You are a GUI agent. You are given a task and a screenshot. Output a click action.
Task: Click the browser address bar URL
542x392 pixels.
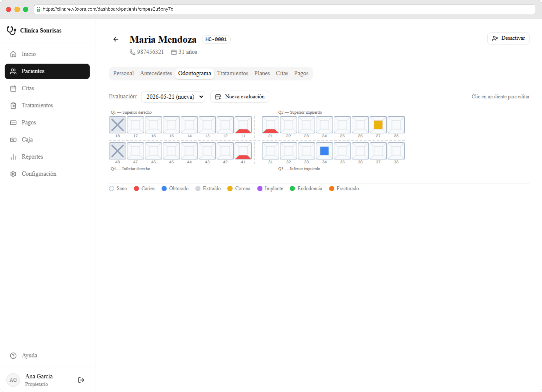pos(108,9)
